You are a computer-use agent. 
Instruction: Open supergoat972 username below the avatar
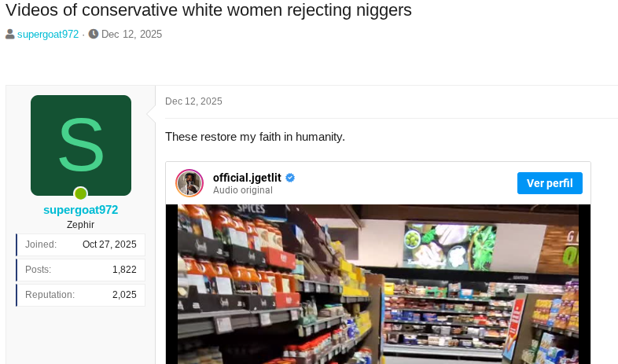(81, 210)
